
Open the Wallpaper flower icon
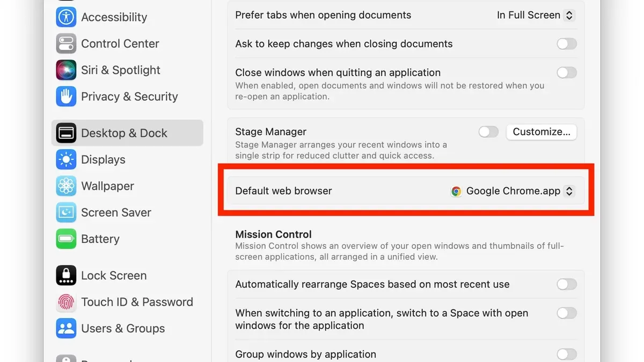66,186
